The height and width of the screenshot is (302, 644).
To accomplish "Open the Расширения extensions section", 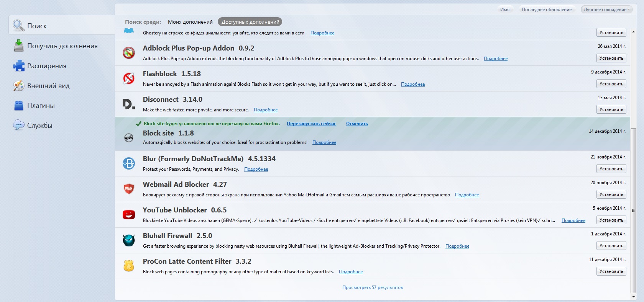I will 62,66.
